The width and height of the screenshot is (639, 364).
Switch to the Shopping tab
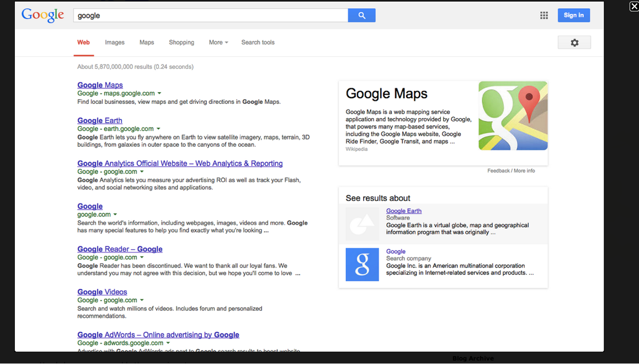182,42
